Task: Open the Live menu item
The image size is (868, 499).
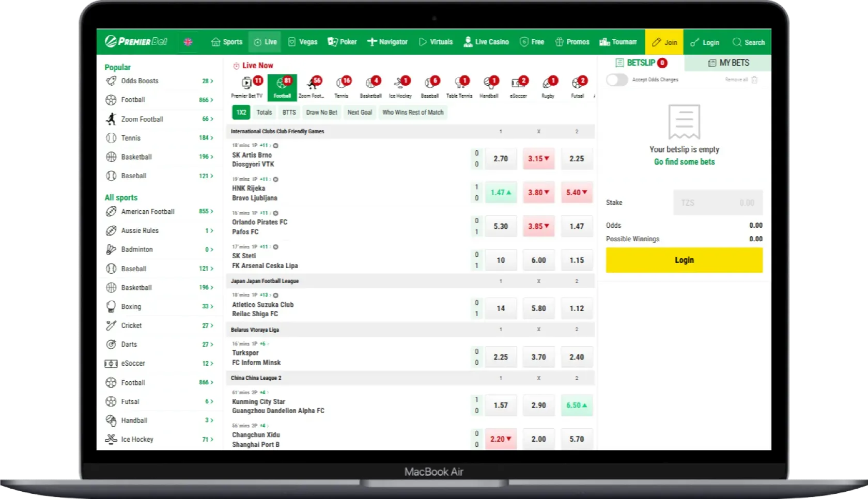Action: [265, 42]
